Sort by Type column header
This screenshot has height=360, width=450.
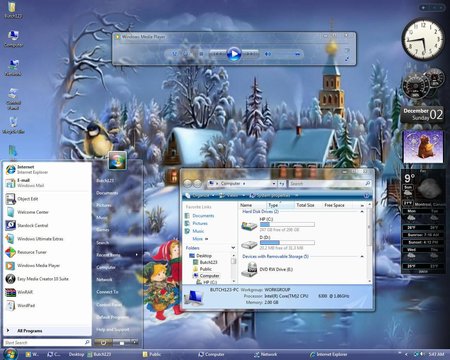(280, 205)
